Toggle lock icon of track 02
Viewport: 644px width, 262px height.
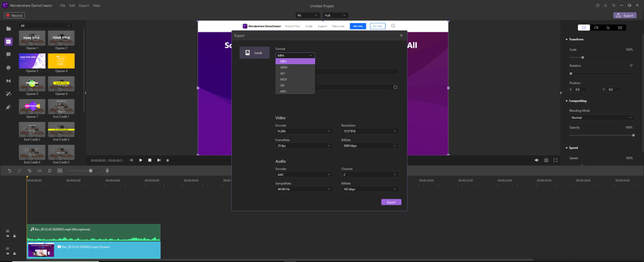(15, 236)
